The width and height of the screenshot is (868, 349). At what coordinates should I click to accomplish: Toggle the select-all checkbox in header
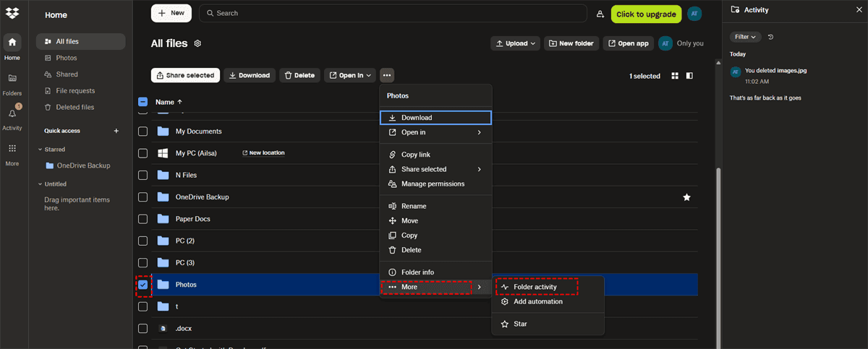click(142, 102)
